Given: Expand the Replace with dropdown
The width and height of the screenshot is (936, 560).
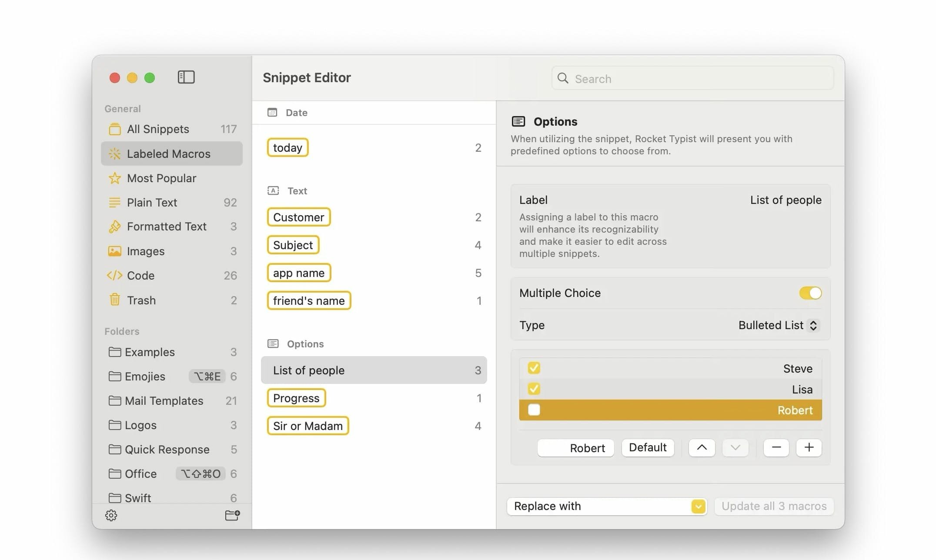Looking at the screenshot, I should pos(698,506).
